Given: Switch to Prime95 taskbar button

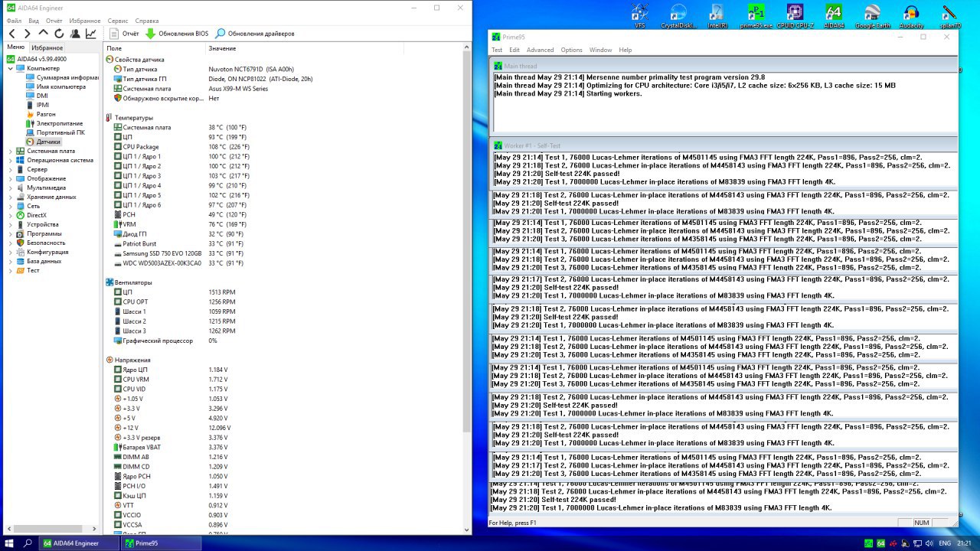Looking at the screenshot, I should tap(161, 543).
